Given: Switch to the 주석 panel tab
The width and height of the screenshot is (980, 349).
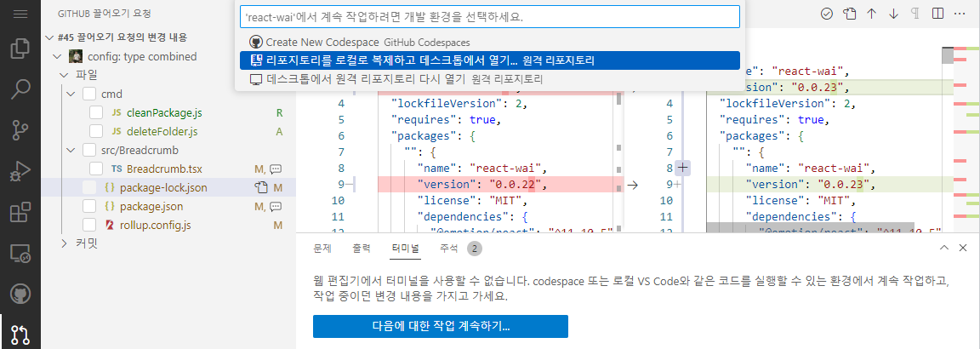Looking at the screenshot, I should [x=449, y=249].
